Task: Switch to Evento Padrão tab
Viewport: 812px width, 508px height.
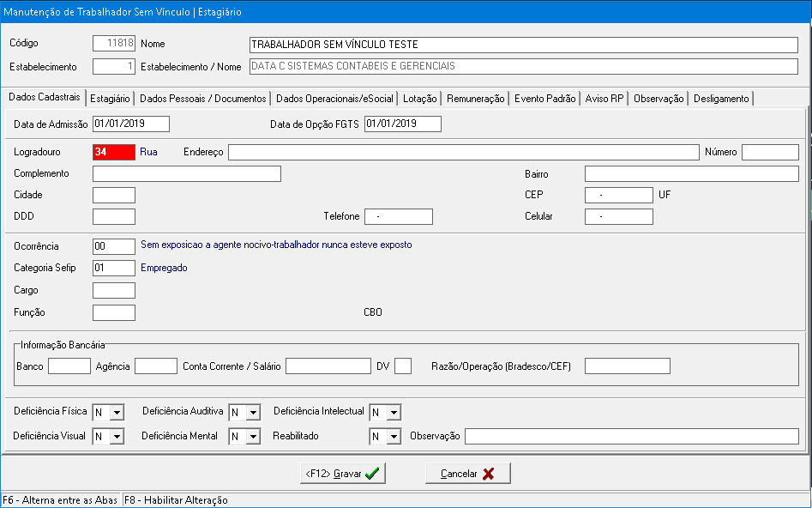Action: point(544,99)
